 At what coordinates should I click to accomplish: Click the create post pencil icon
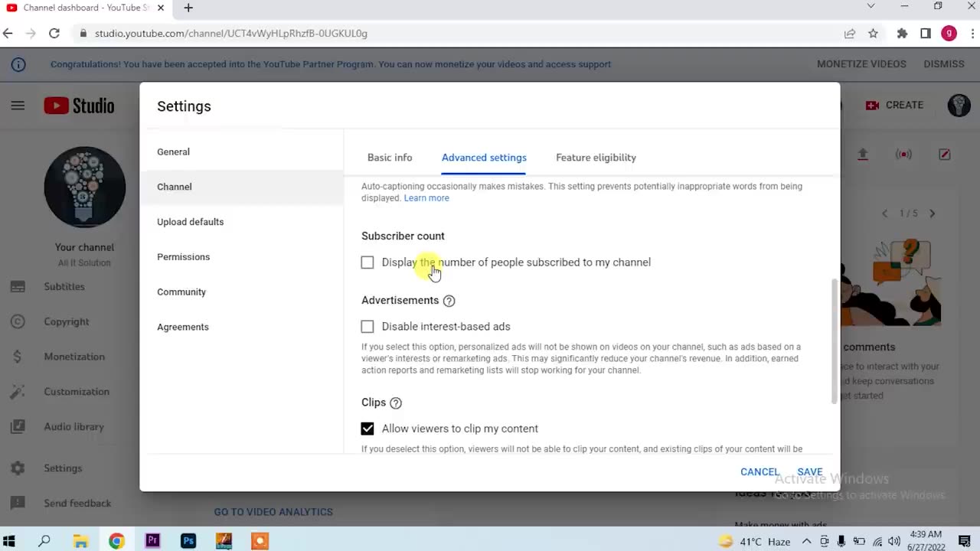[945, 155]
